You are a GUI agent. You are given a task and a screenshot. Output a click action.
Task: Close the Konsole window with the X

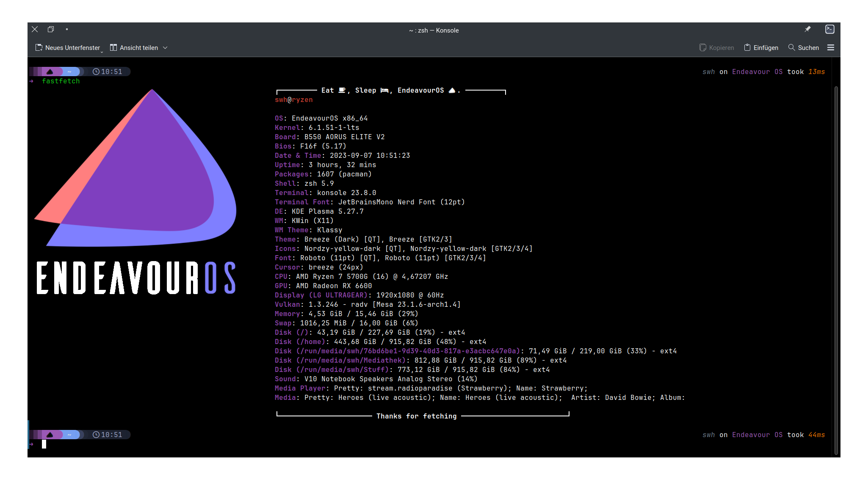(35, 29)
